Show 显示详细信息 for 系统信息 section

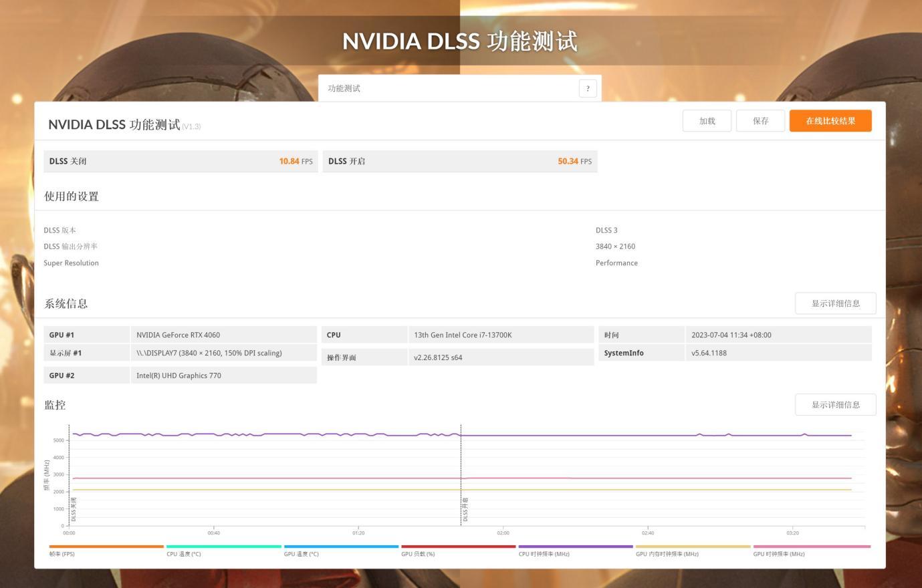(836, 303)
